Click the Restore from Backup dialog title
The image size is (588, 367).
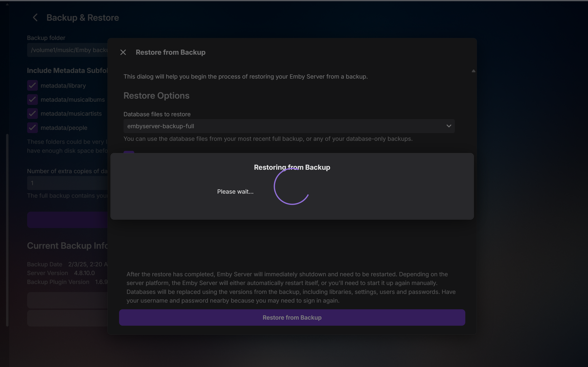[x=170, y=52]
